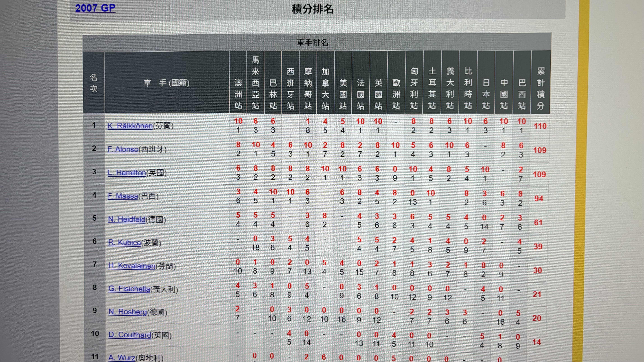Click the 積分排名 page heading
Screen dimensions: 644x362
click(x=313, y=9)
